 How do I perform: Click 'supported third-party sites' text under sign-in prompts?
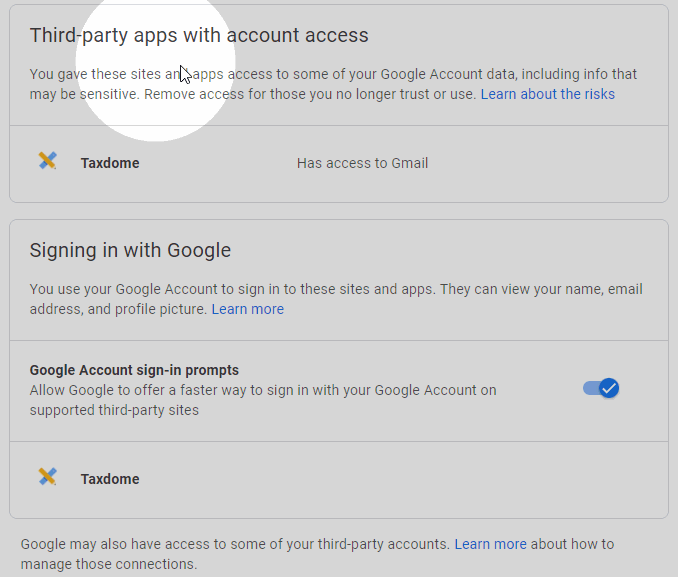[114, 410]
